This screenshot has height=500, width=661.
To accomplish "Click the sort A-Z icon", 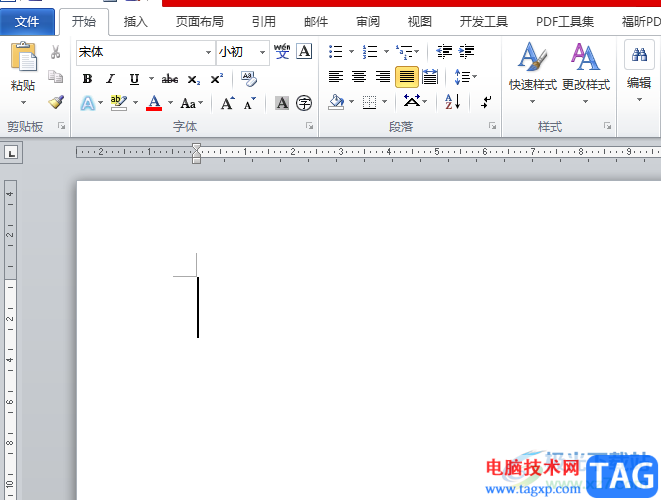I will pyautogui.click(x=453, y=102).
